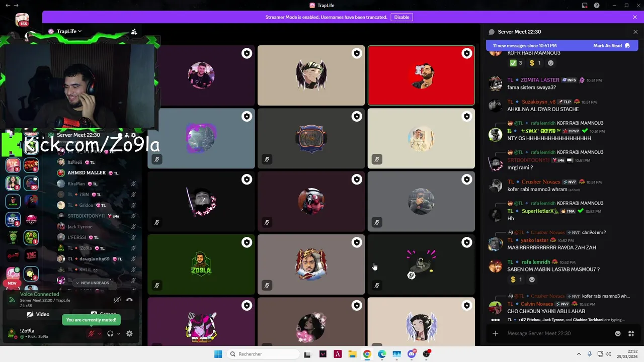Open the emoji picker in the message box
Viewport: 644px width, 362px height.
pyautogui.click(x=618, y=333)
